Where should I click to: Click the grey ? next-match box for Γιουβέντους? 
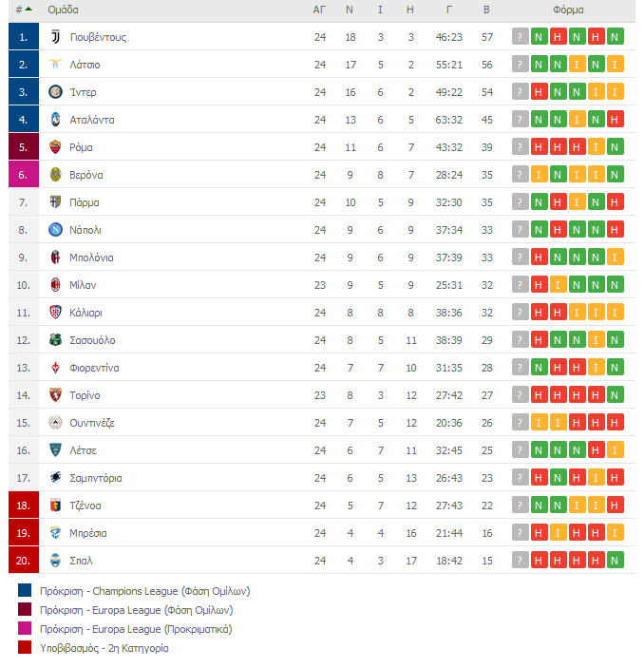[x=521, y=37]
